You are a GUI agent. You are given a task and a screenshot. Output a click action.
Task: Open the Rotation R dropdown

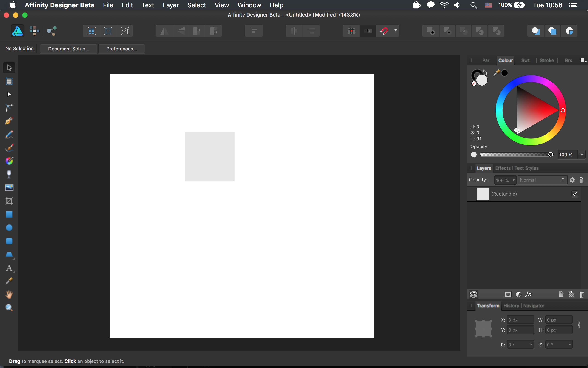tap(531, 345)
